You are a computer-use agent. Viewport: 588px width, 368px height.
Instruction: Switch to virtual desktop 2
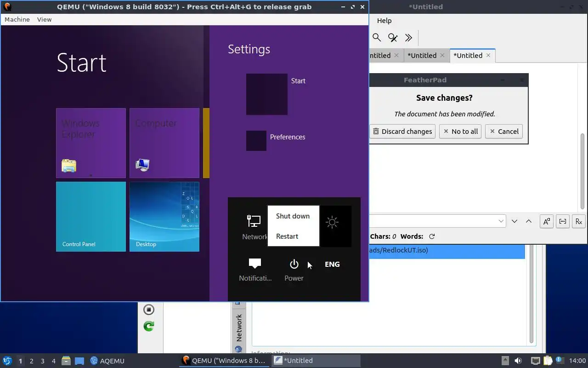click(31, 361)
